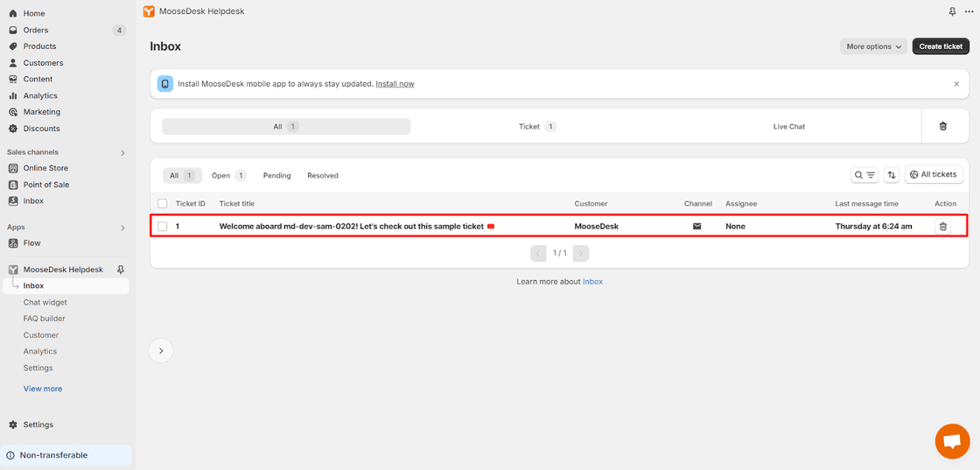
Task: Open the Shopify Inbox sales channel
Action: pyautogui.click(x=33, y=200)
